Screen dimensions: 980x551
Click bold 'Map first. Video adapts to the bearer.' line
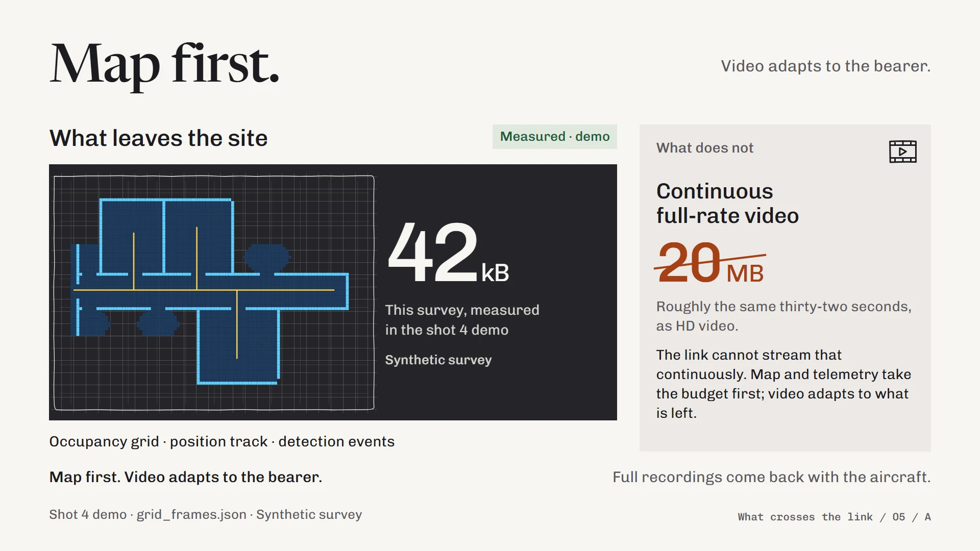point(185,477)
